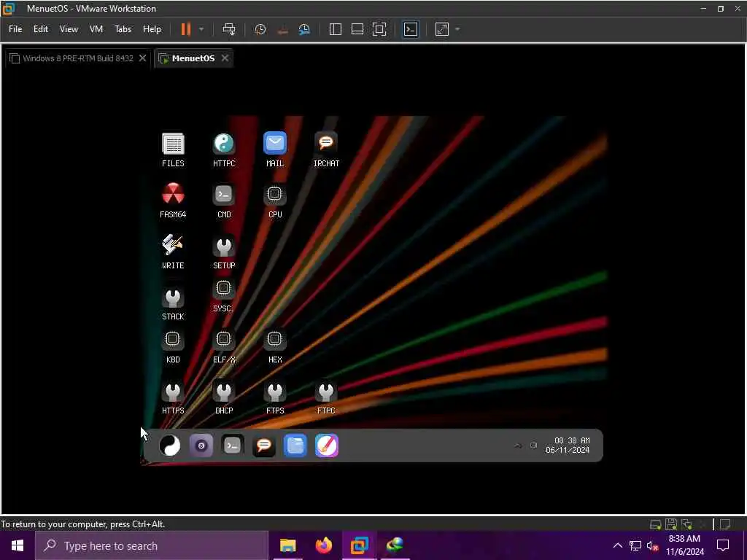This screenshot has width=747, height=560.
Task: Open the VMware Edit menu
Action: [x=41, y=29]
